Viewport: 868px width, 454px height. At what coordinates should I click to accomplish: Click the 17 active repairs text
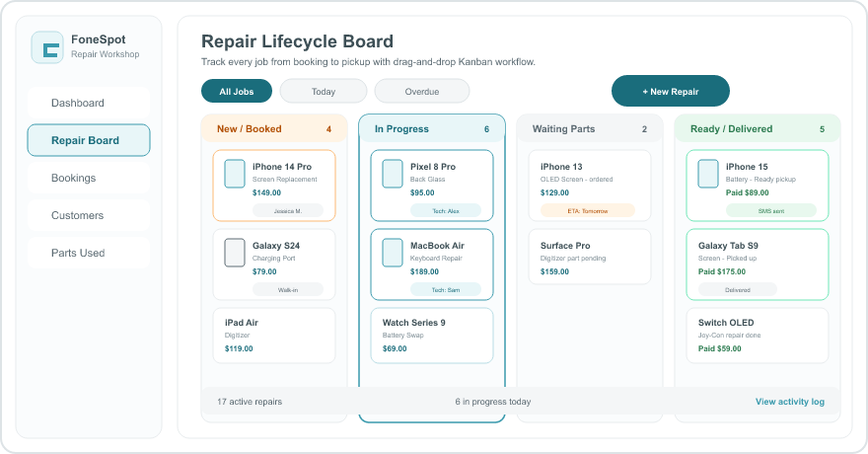250,402
